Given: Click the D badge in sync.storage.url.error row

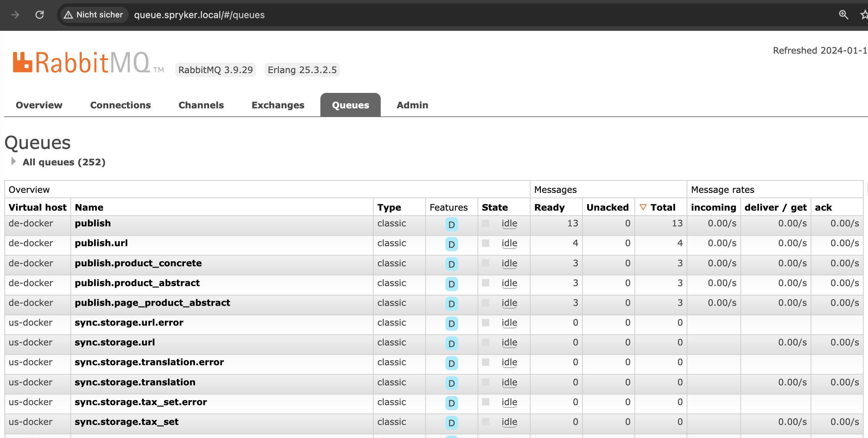Looking at the screenshot, I should click(x=451, y=324).
